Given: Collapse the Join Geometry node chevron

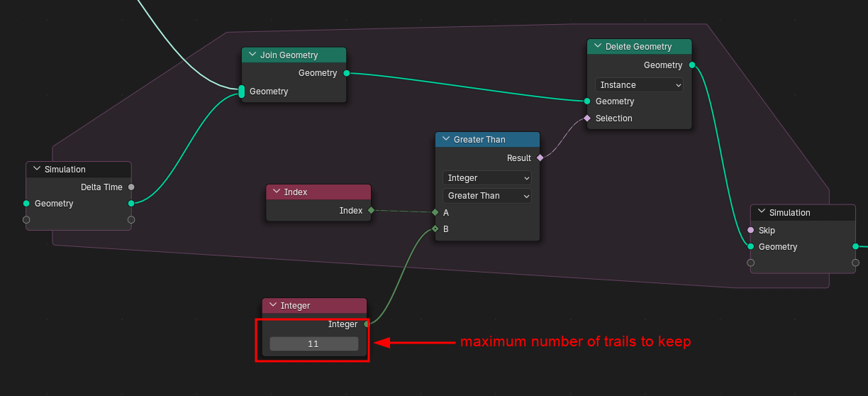Looking at the screenshot, I should (252, 55).
